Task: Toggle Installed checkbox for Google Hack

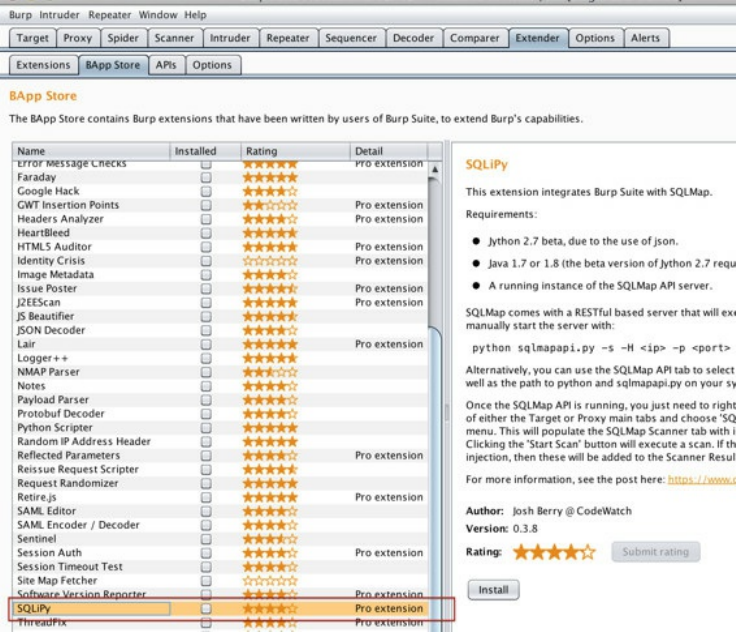Action: (x=206, y=192)
